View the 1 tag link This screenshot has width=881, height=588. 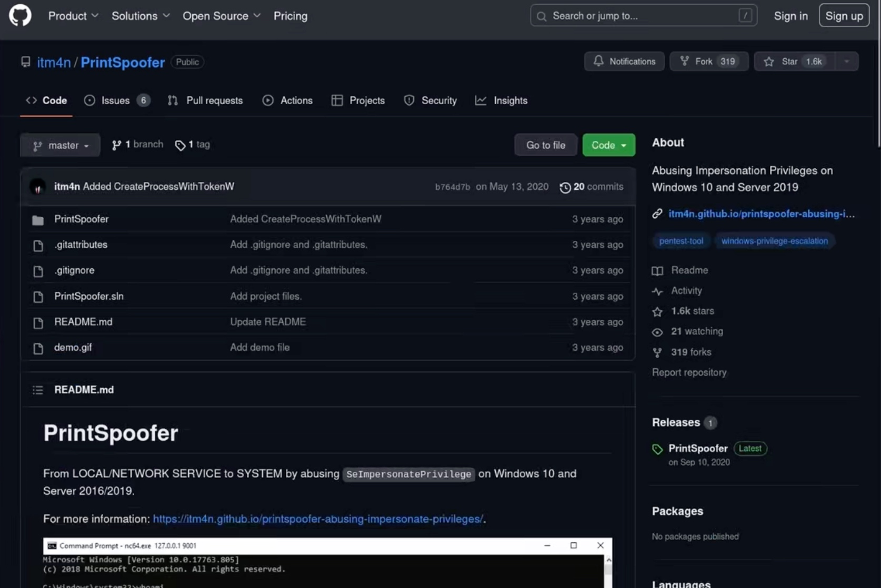pos(192,145)
